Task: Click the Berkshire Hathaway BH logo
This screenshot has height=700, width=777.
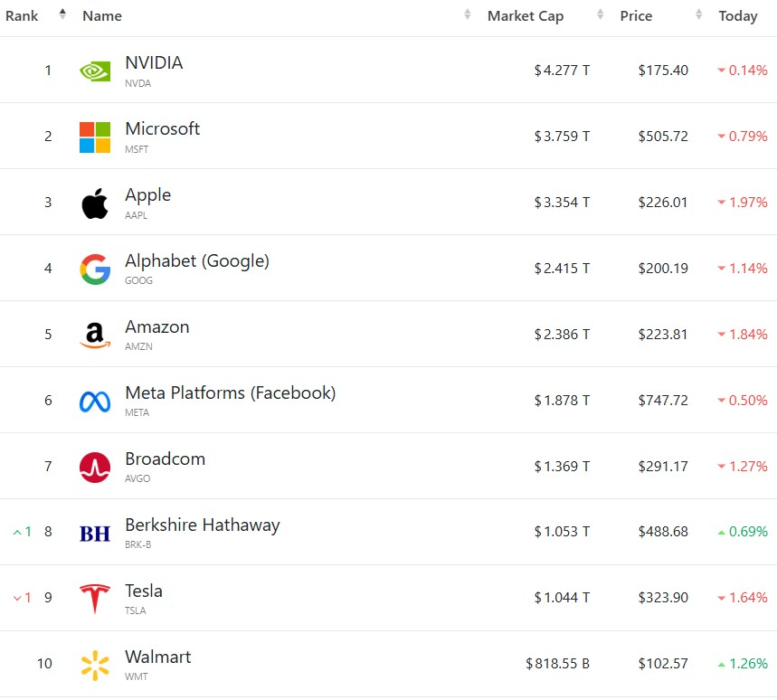Action: click(95, 533)
